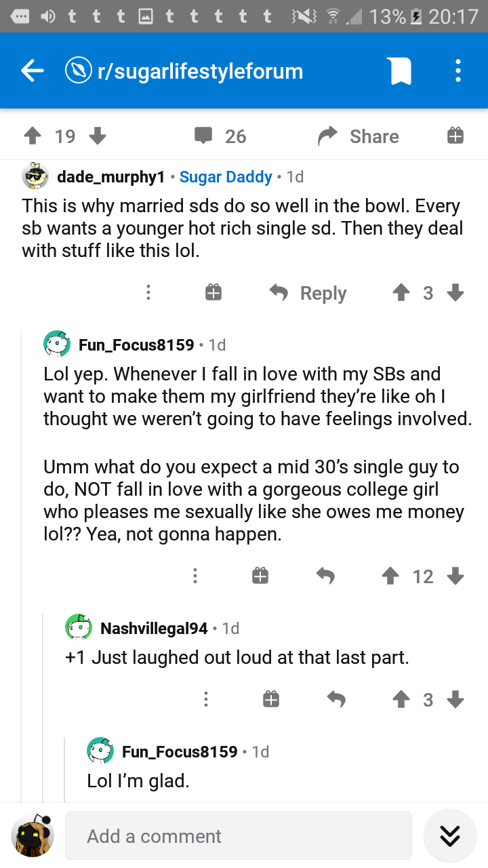This screenshot has width=488, height=868.
Task: Downvote Fun_Focus8159's 12-point comment
Action: pos(455,576)
